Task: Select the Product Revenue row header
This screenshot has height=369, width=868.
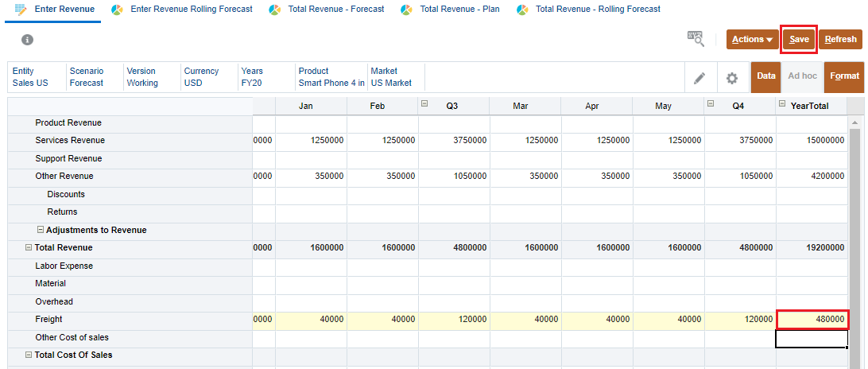Action: [x=130, y=123]
